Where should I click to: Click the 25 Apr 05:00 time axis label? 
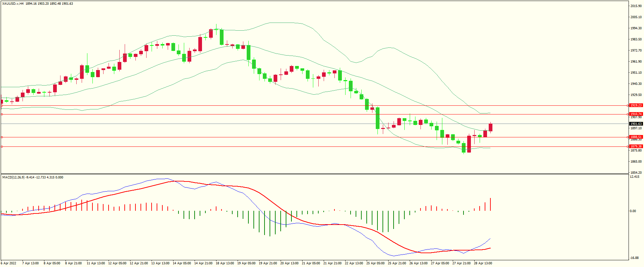[x=375, y=263]
